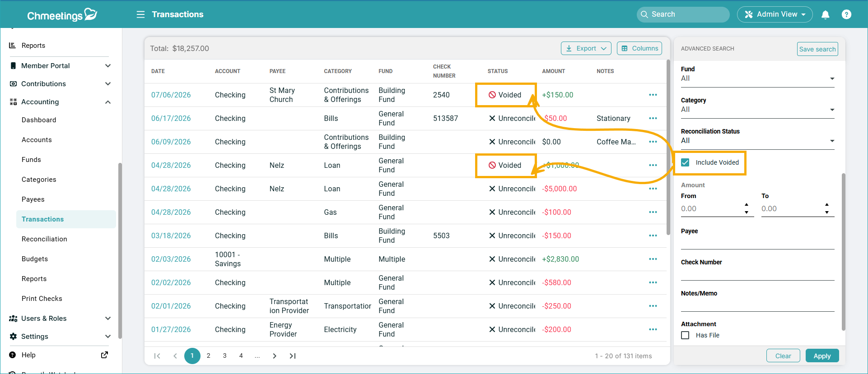This screenshot has height=374, width=868.
Task: Open the Reconciliation Status dropdown
Action: [757, 141]
